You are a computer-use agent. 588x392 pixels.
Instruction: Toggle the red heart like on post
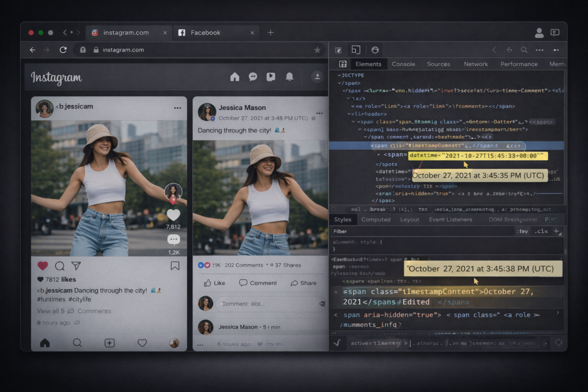coord(42,266)
